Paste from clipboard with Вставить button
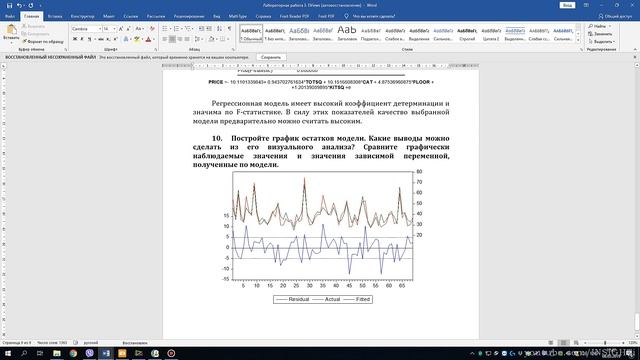This screenshot has height=360, width=640. pyautogui.click(x=11, y=33)
